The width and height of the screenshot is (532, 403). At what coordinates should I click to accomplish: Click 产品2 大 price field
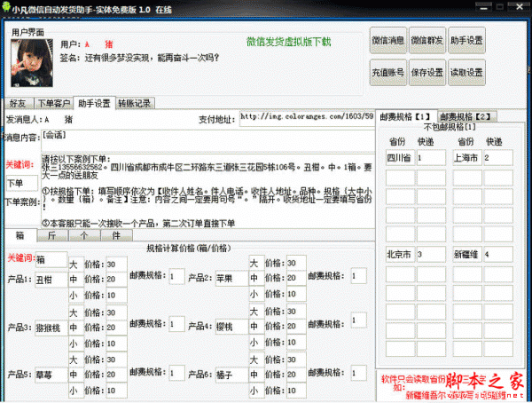(296, 264)
